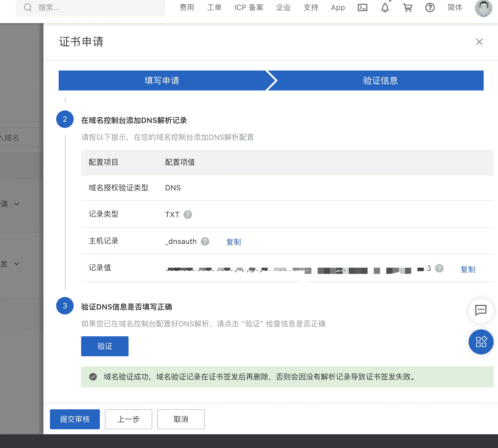Image resolution: width=498 pixels, height=448 pixels.
Task: Copy the 主机记录 host record
Action: click(234, 242)
